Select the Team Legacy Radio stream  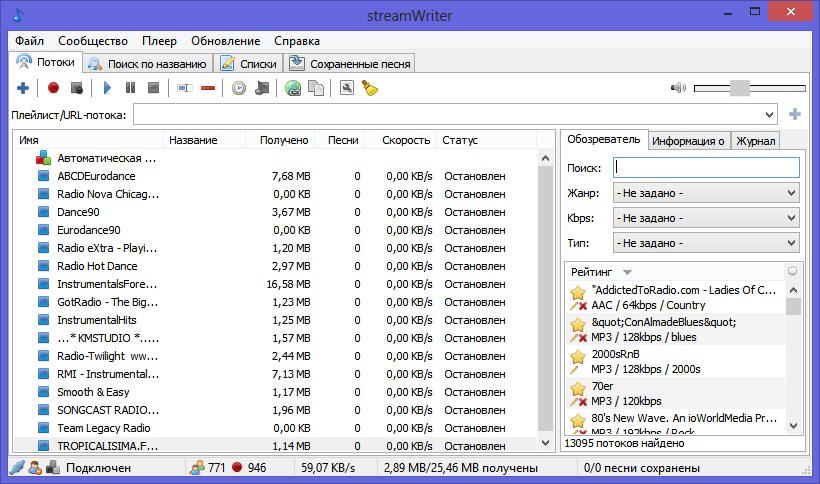click(275, 428)
